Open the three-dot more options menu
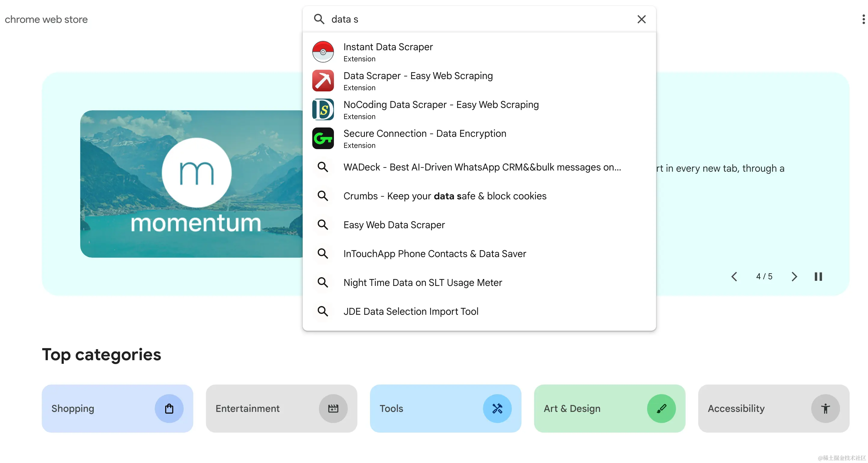Screen dimensions: 868x463 click(863, 19)
